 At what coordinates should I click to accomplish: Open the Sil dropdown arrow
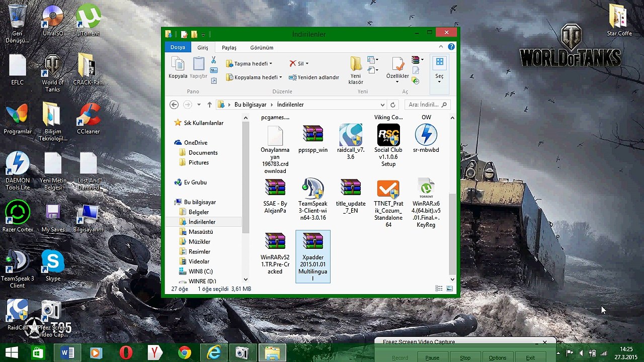(x=307, y=64)
